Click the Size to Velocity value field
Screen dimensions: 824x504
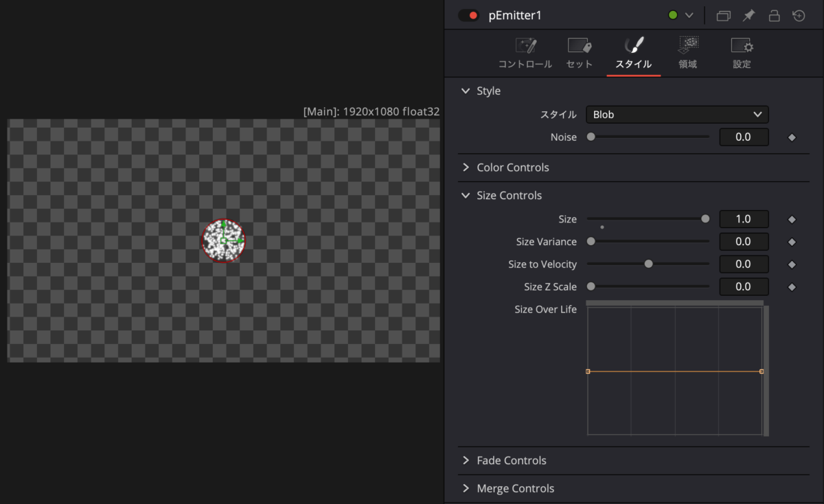[744, 264]
